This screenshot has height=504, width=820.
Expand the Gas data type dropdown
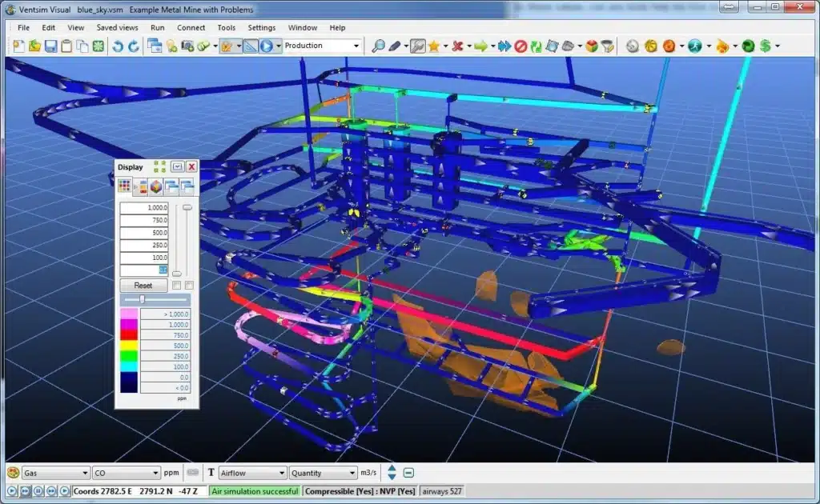click(84, 474)
